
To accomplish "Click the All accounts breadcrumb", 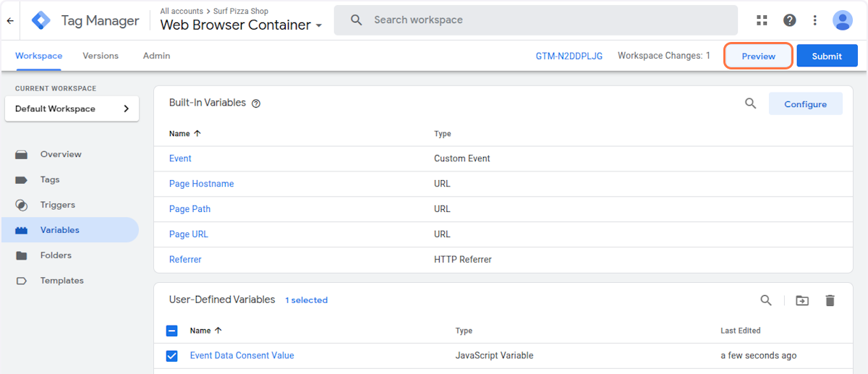I will coord(182,11).
